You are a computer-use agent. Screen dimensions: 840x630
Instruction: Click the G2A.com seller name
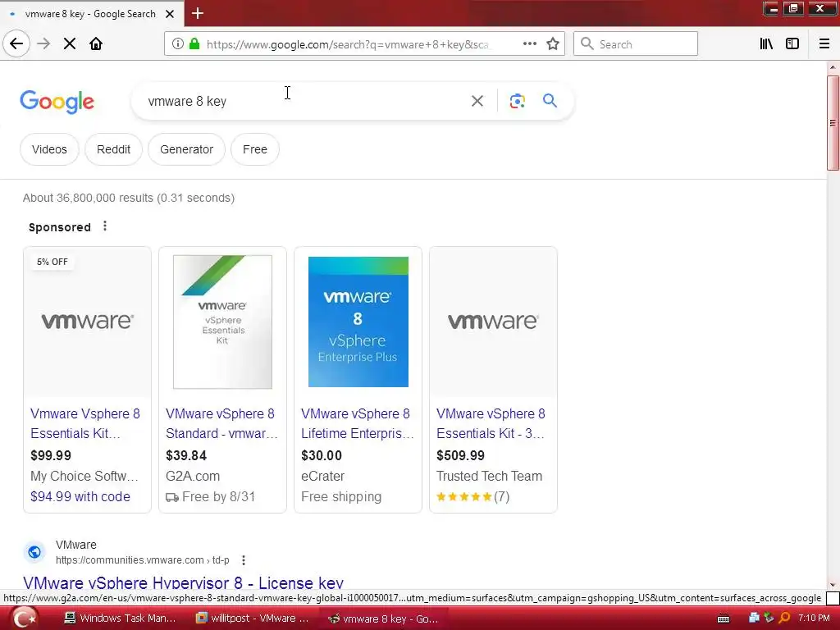193,477
